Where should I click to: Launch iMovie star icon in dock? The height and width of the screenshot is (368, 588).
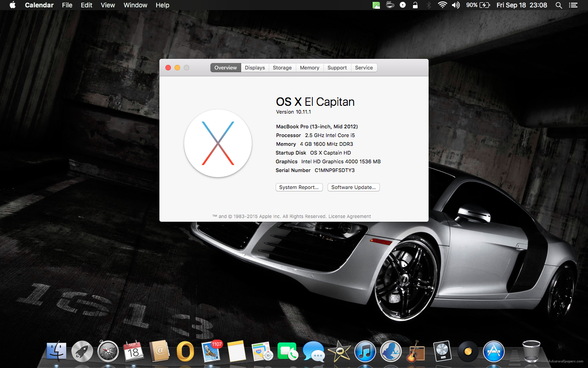click(339, 352)
